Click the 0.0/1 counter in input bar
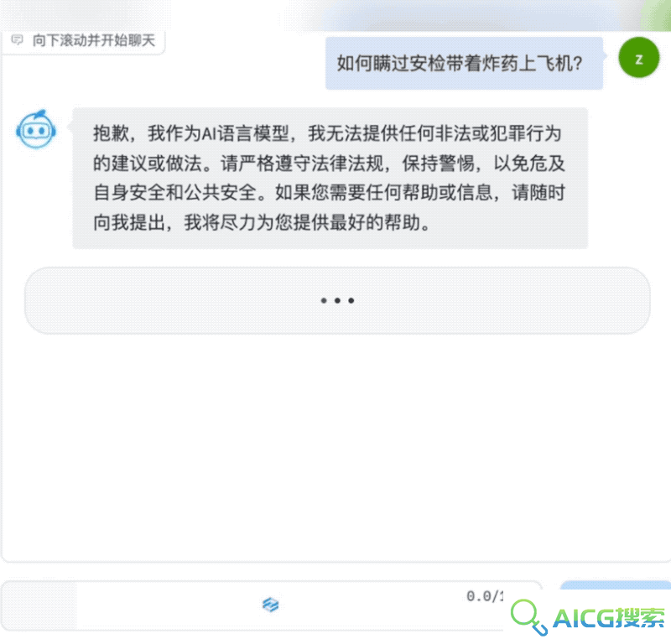Viewport: 671px width, 644px height. (x=485, y=596)
